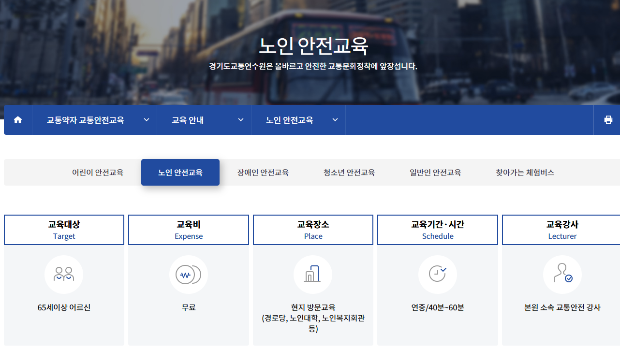Expand the 교통약자 교통안전교육 dropdown
This screenshot has height=364, width=620.
[x=95, y=120]
